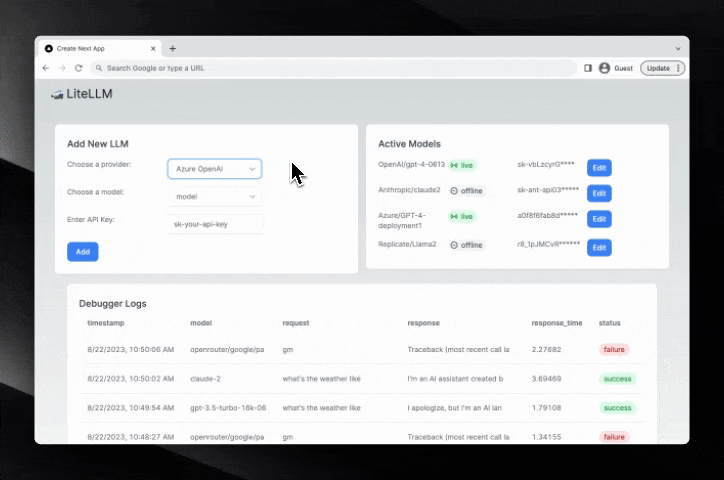Expand the Azure OpenAI provider dropdown

pyautogui.click(x=214, y=169)
